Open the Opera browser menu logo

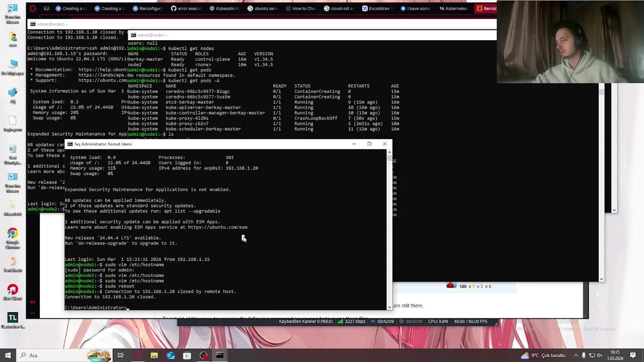tap(33, 9)
